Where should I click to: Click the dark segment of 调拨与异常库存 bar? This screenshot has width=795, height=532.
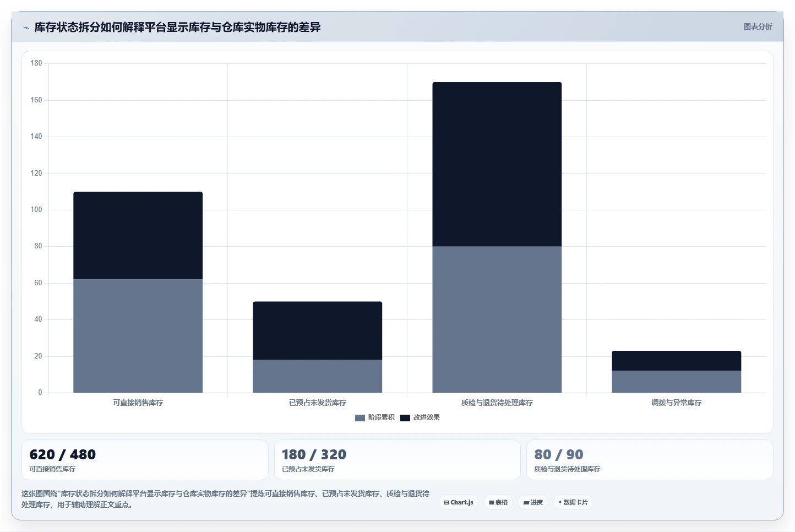click(x=677, y=361)
